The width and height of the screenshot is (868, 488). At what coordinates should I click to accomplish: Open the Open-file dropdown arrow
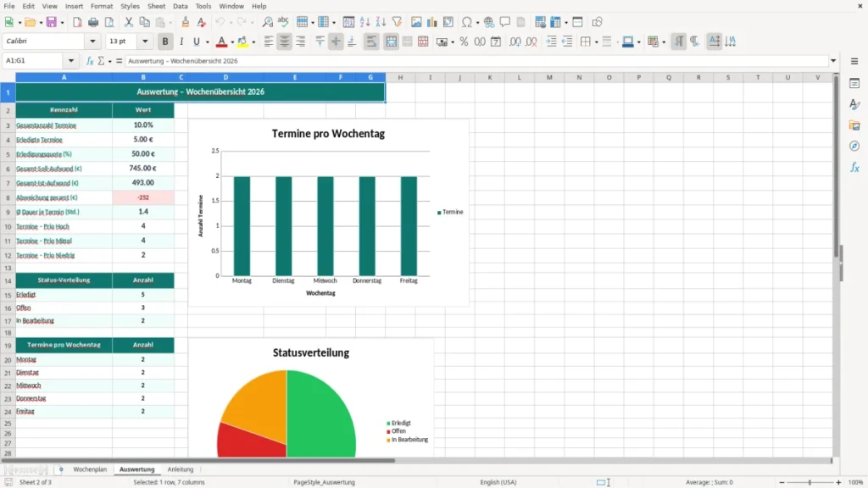click(x=41, y=23)
